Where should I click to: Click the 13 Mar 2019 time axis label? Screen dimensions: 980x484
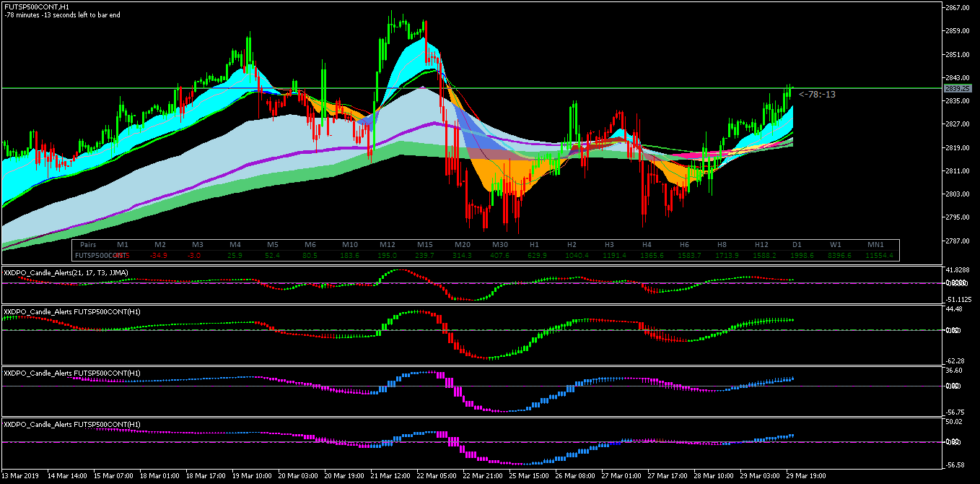point(21,476)
